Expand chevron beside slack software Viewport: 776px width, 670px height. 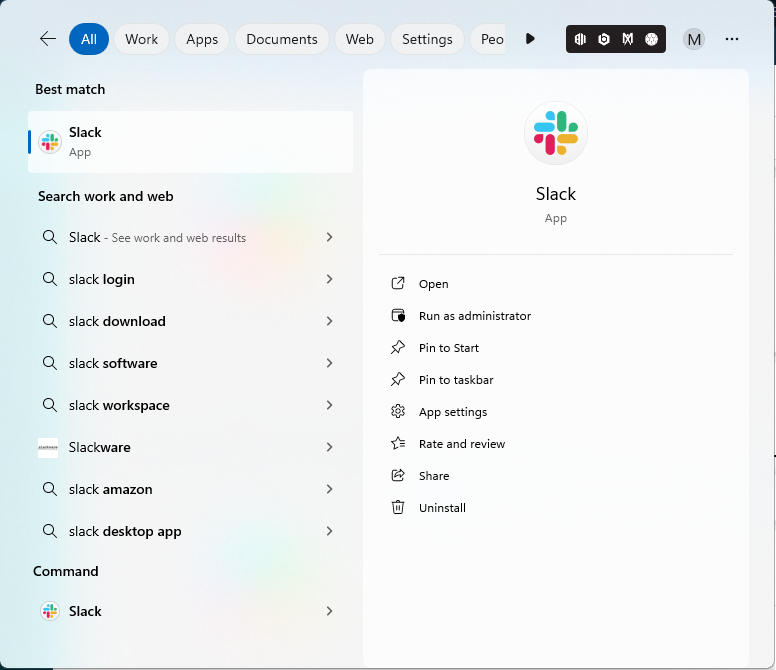click(330, 364)
